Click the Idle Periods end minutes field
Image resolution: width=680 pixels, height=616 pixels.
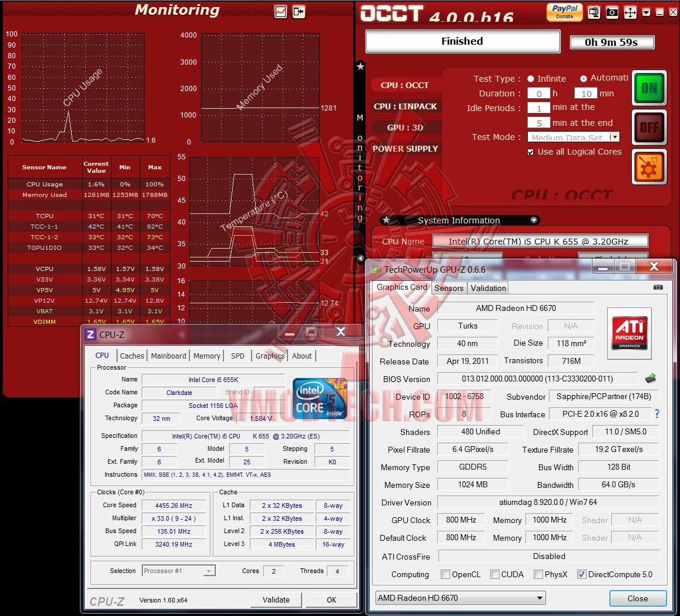538,123
